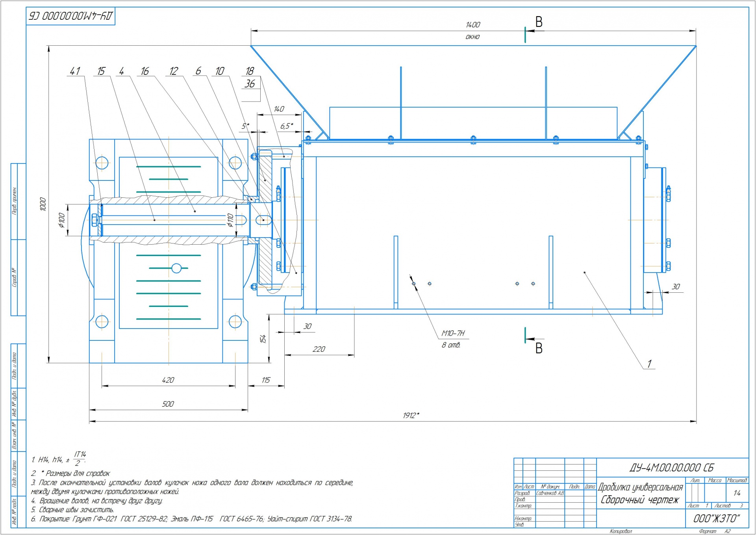Click the "Перв. примен." side stamp
Image resolution: width=756 pixels, height=535 pixels.
15,201
